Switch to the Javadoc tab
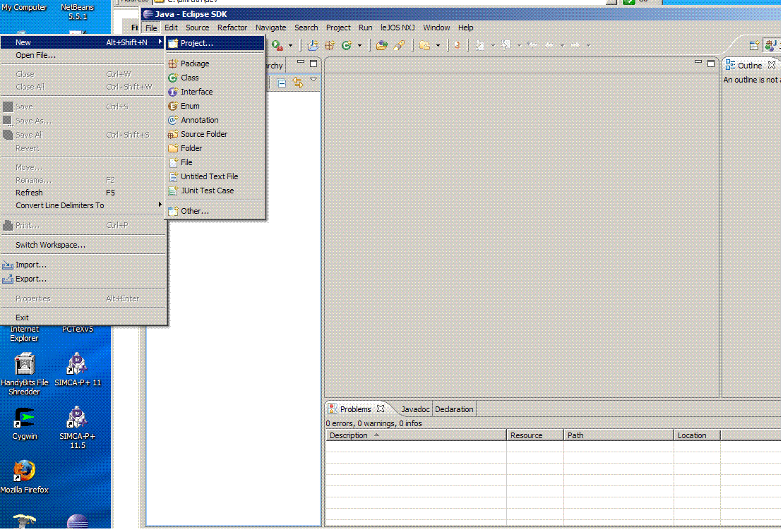 point(415,409)
